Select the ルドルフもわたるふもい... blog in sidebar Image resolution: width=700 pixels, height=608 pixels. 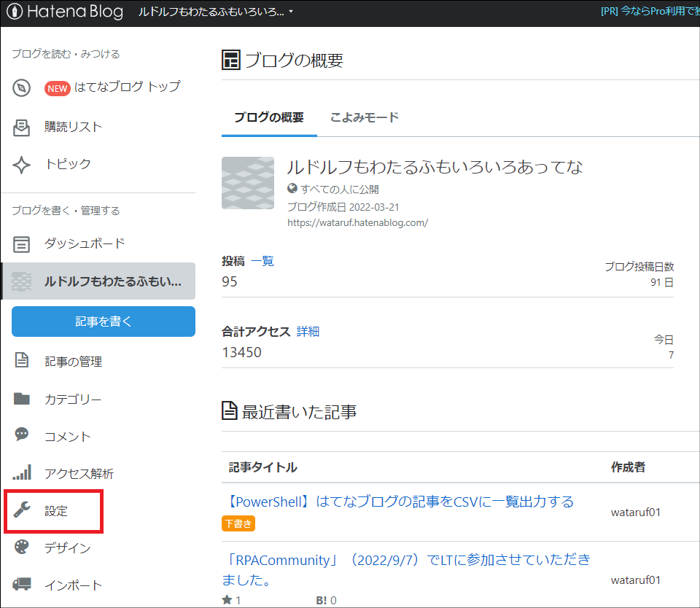click(x=99, y=281)
